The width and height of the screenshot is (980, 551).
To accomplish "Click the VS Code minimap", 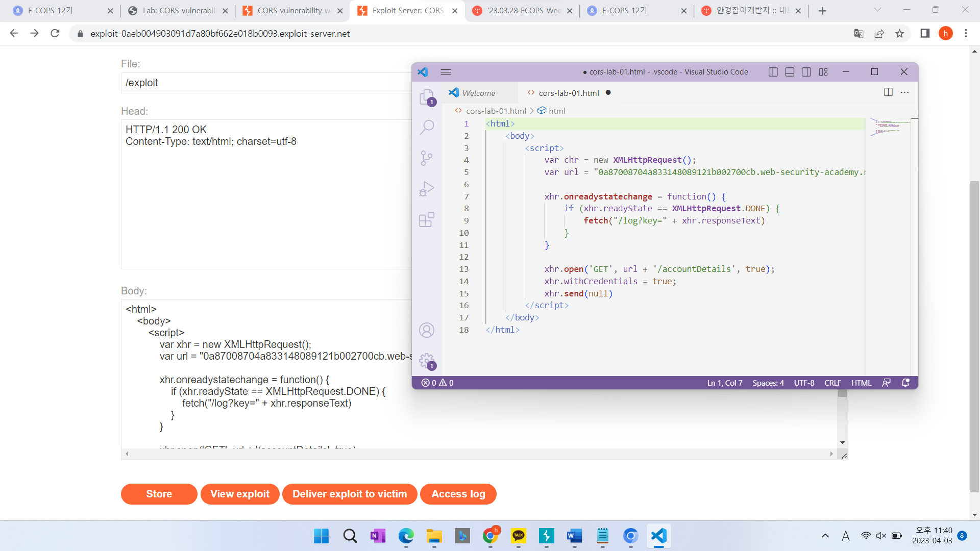I will pyautogui.click(x=890, y=127).
